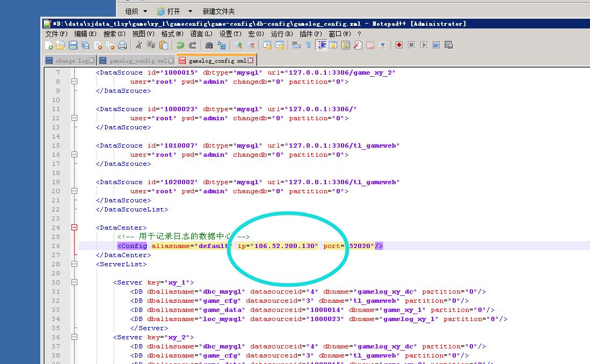Save the current file via toolbar
Screen dimensions: 590x364
pos(73,45)
